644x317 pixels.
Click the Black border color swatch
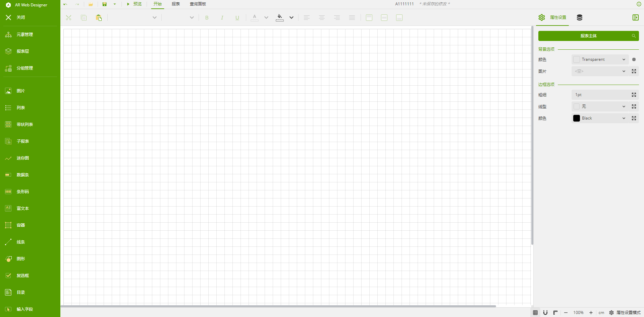577,118
